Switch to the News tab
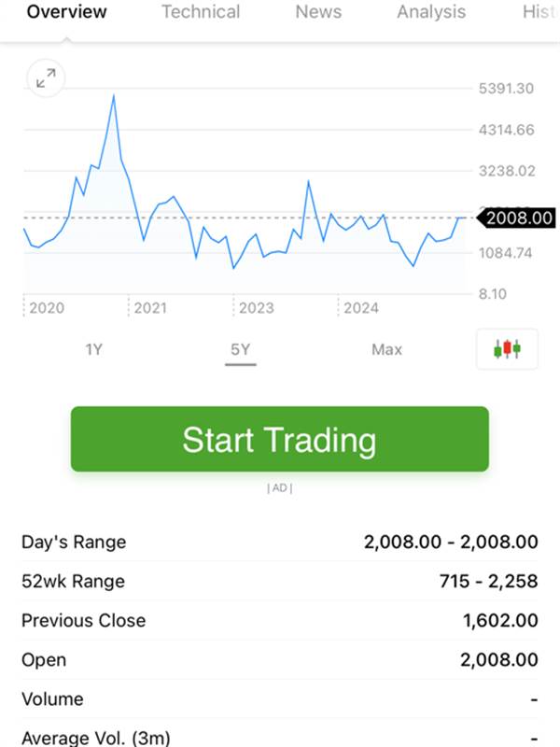Image resolution: width=560 pixels, height=747 pixels. 318,12
